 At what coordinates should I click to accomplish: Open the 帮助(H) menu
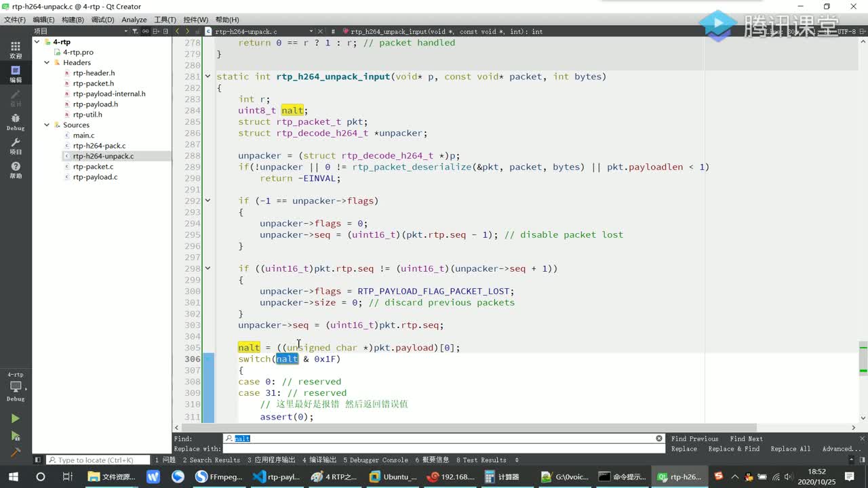coord(227,20)
